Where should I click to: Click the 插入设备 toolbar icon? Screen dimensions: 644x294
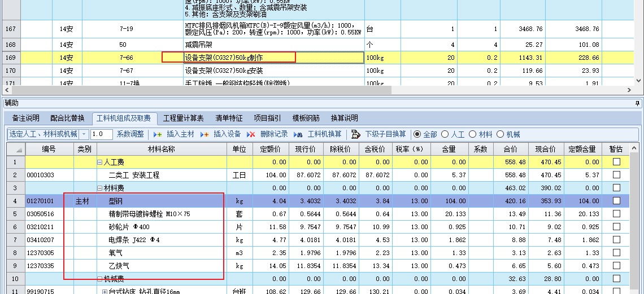[x=204, y=134]
